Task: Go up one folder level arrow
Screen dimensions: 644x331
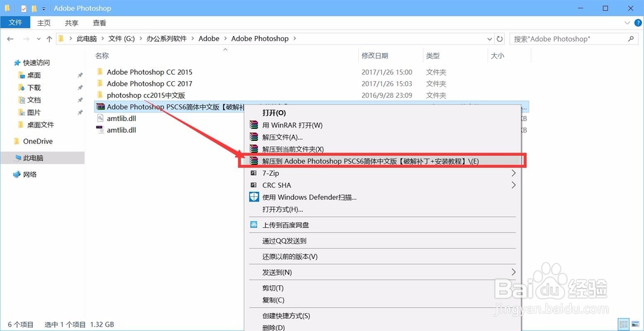Action: click(50, 39)
